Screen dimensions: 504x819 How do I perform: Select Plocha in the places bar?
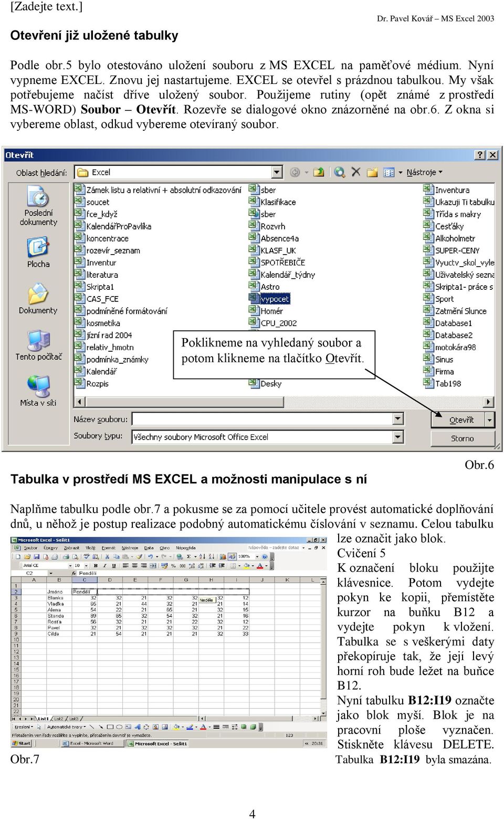pos(38,253)
